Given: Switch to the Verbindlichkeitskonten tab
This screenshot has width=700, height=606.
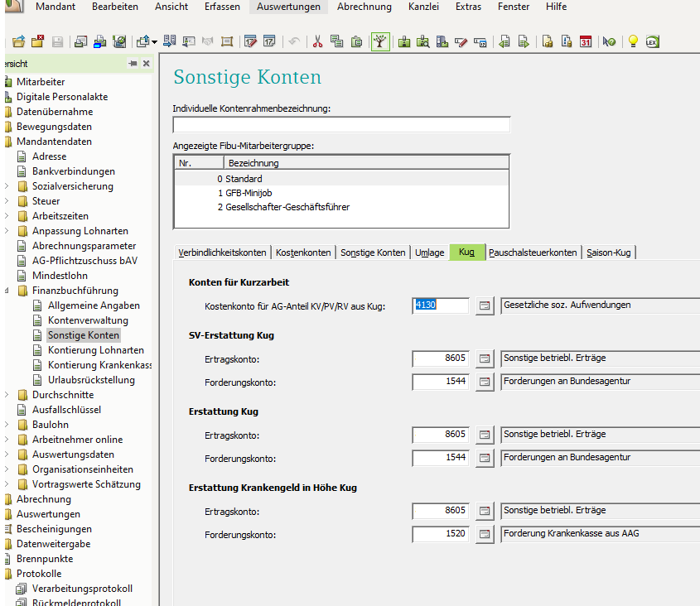Looking at the screenshot, I should [x=222, y=252].
